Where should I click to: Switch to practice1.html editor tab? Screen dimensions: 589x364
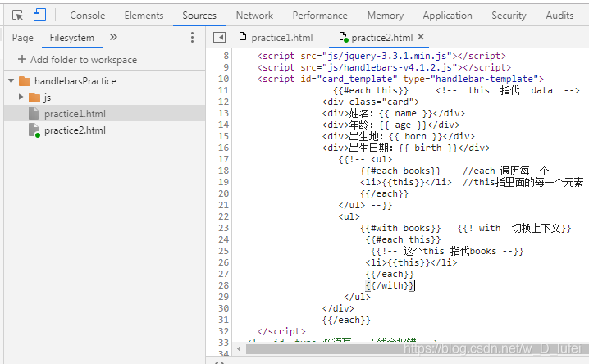(281, 38)
